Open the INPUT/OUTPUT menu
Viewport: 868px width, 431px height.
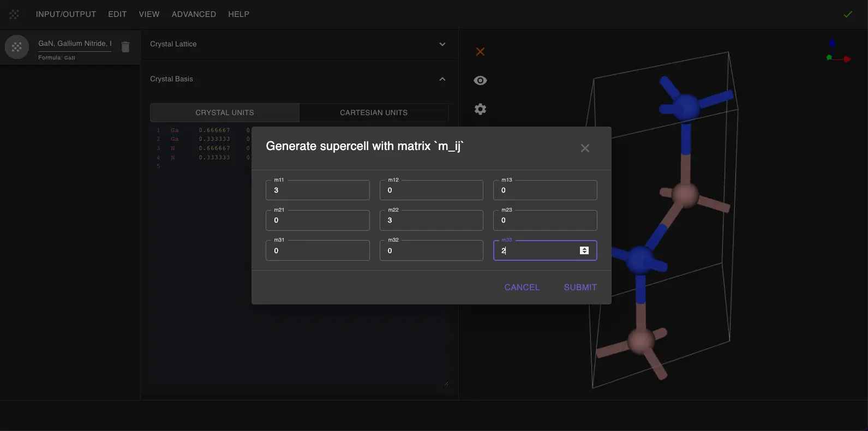tap(66, 14)
